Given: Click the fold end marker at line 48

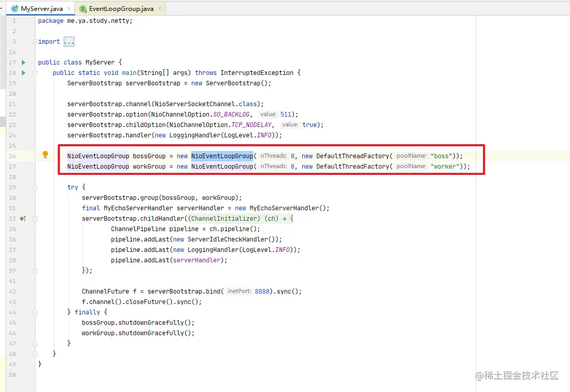Looking at the screenshot, I should tap(35, 354).
